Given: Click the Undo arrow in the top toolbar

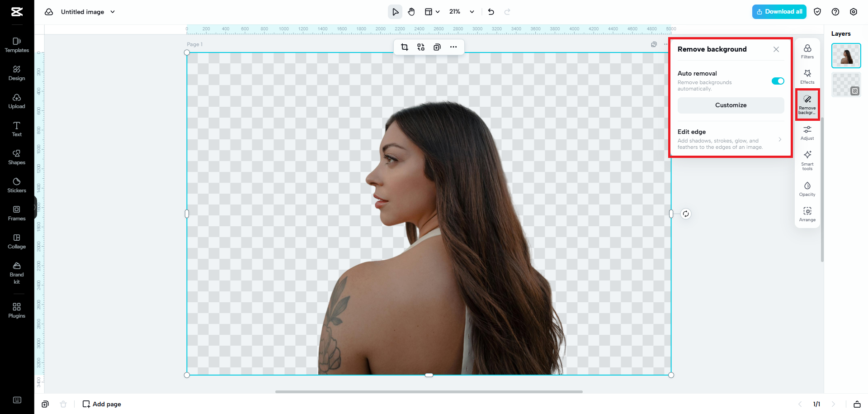Looking at the screenshot, I should click(x=491, y=12).
